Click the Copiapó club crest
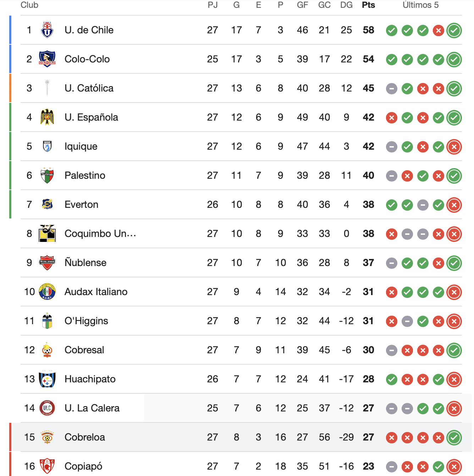Image resolution: width=474 pixels, height=476 pixels. coord(47,466)
